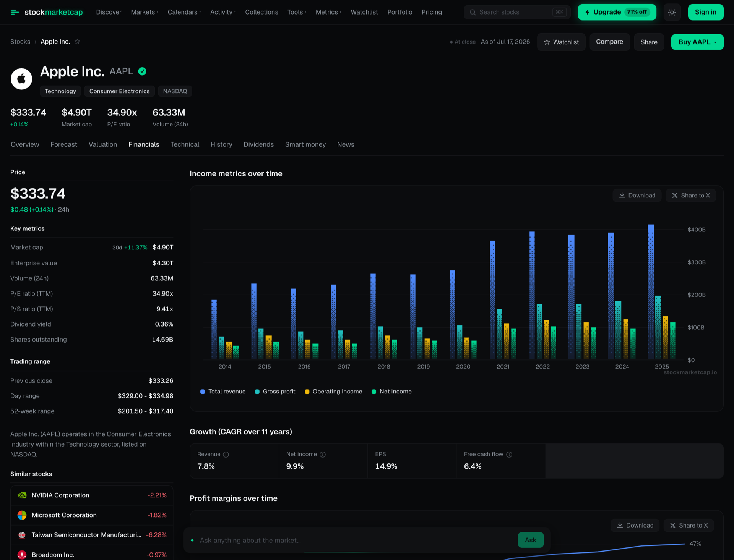The height and width of the screenshot is (560, 734).
Task: Click the Taiwan Semiconductor logo icon
Action: pyautogui.click(x=22, y=535)
